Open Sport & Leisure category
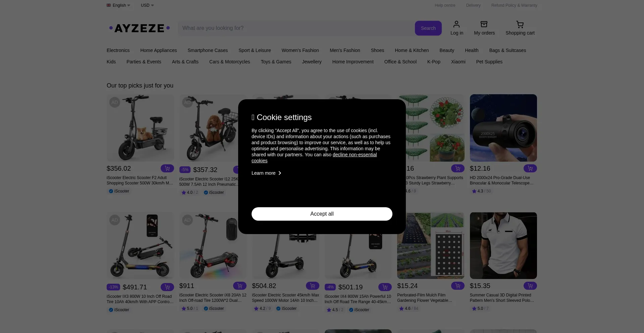 point(255,50)
